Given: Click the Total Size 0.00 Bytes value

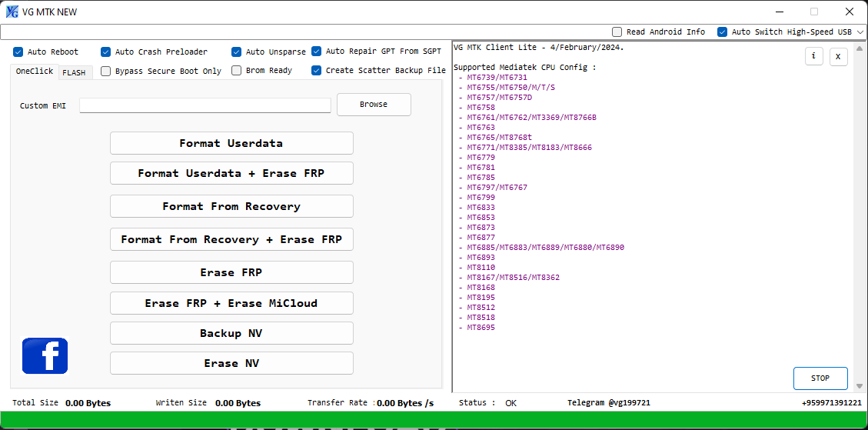Looking at the screenshot, I should click(x=88, y=403).
